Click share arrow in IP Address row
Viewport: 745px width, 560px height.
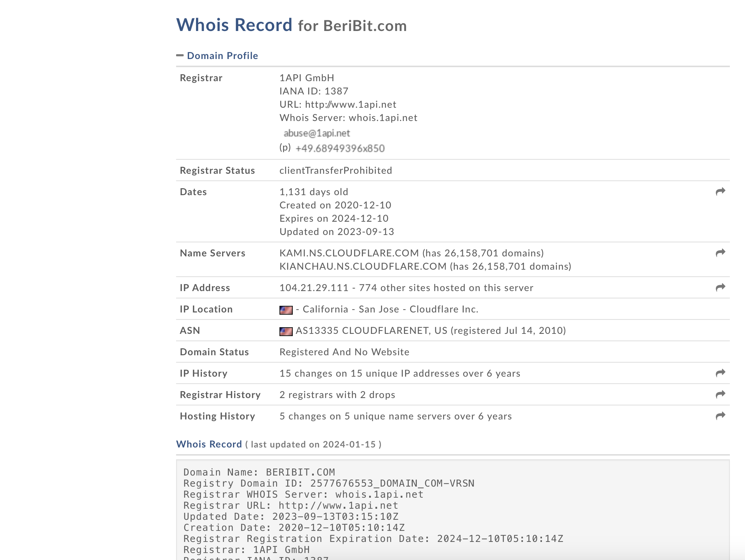tap(720, 287)
